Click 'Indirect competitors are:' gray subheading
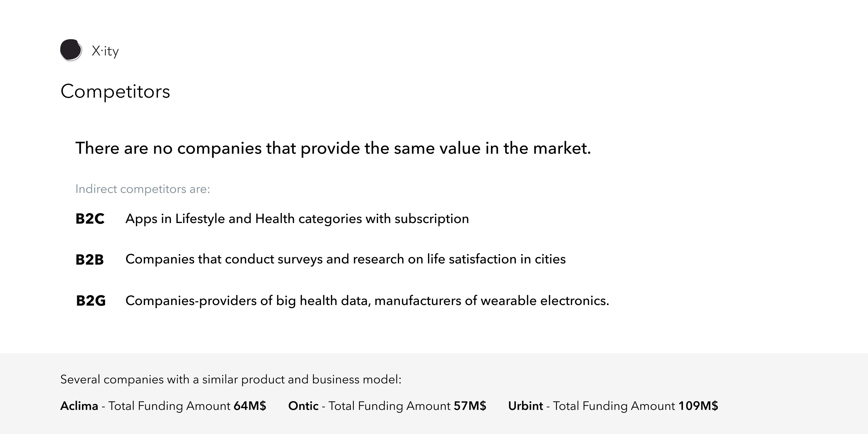 (x=143, y=189)
